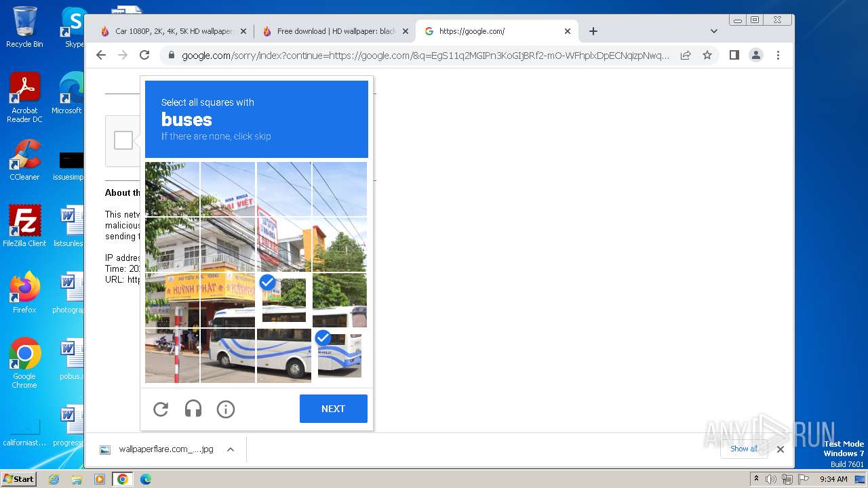The height and width of the screenshot is (488, 868).
Task: Show hidden system tray icons
Action: click(x=756, y=479)
